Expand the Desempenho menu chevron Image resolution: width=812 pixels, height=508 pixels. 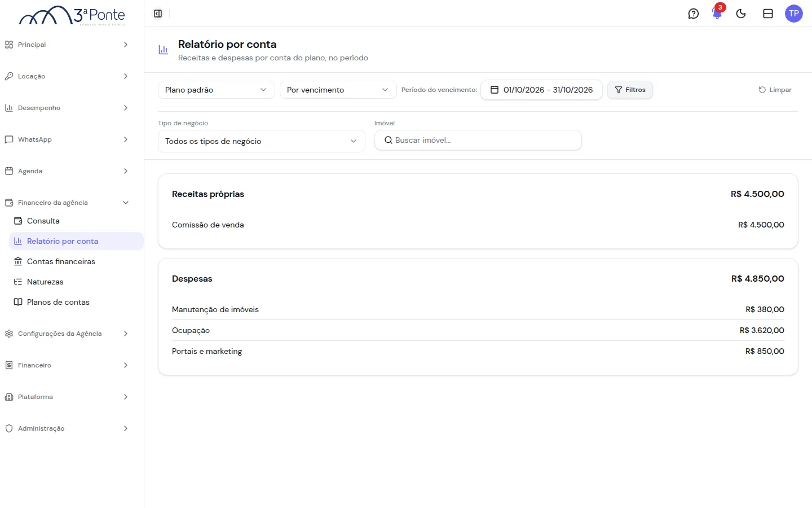tap(126, 108)
